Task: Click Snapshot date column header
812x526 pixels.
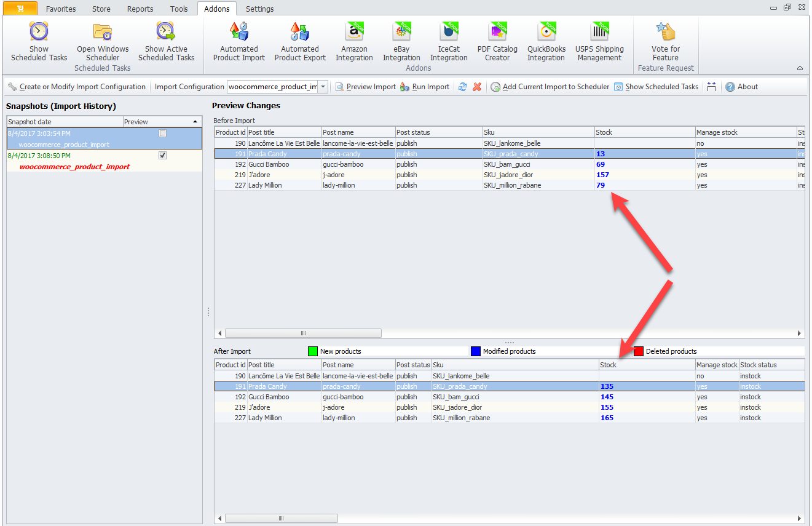Action: 65,122
